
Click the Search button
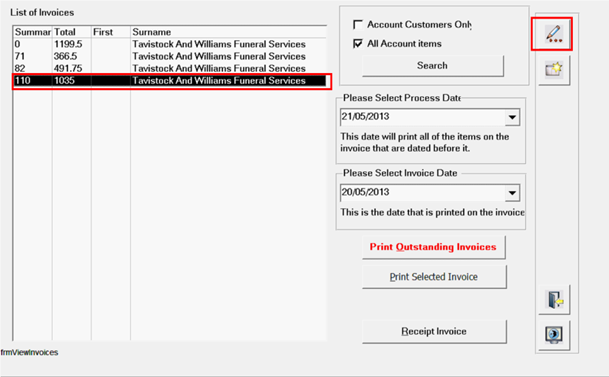tap(433, 66)
